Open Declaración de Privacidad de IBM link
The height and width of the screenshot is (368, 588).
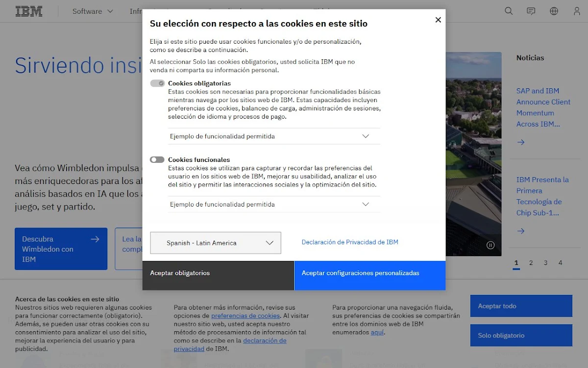(350, 242)
